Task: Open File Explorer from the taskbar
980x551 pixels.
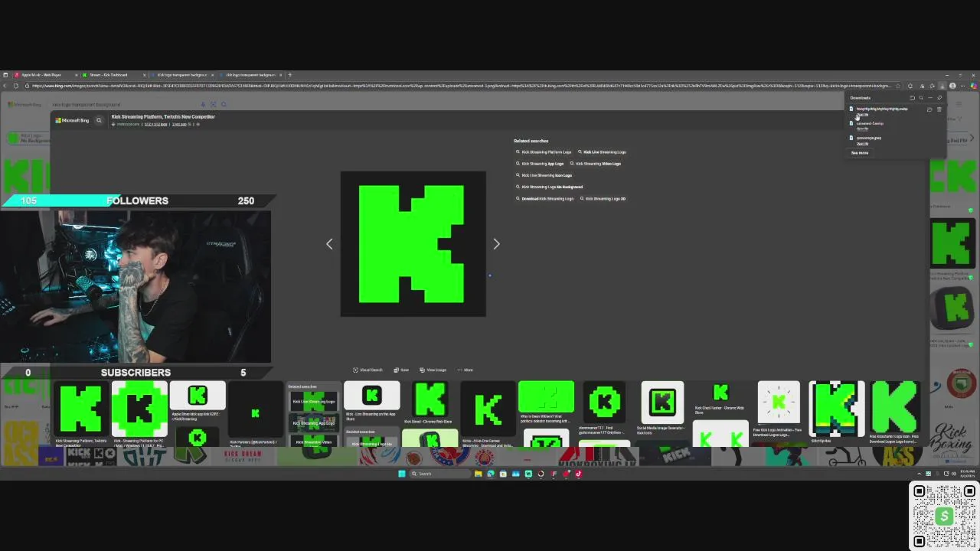Action: (x=479, y=474)
